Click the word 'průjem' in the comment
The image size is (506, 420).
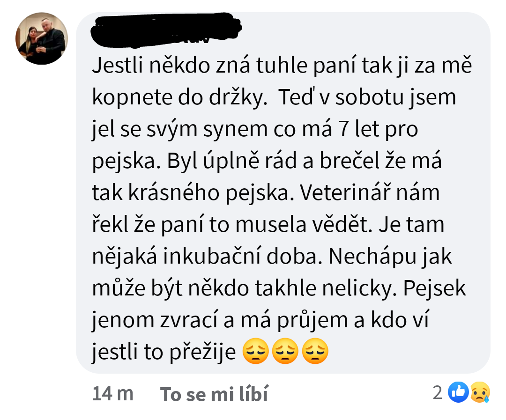tap(312, 321)
